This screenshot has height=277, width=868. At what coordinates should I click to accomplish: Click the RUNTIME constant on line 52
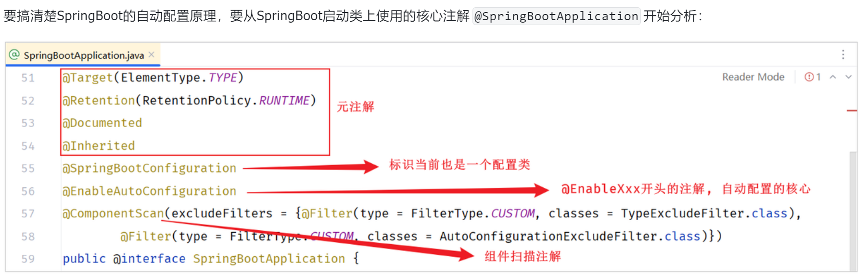coord(284,100)
